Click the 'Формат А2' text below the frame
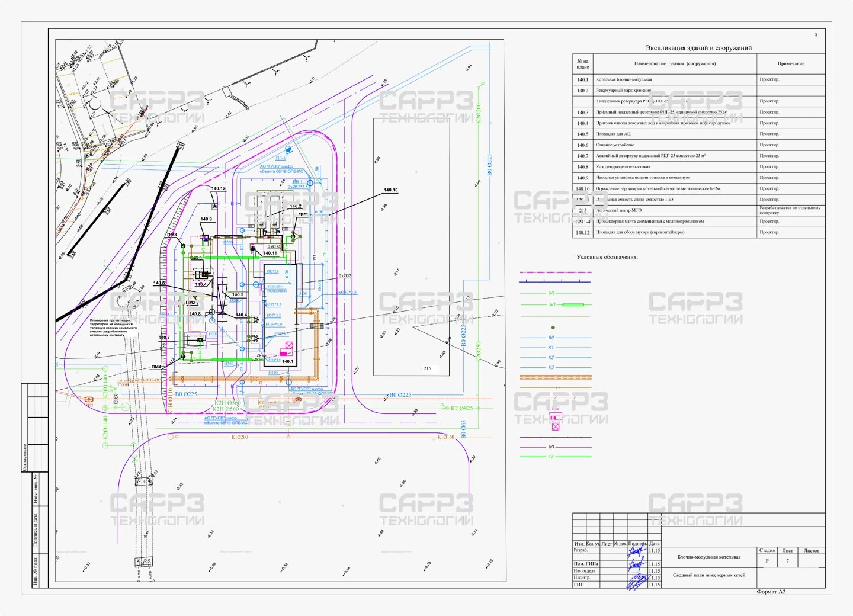853x616 pixels. 771,592
